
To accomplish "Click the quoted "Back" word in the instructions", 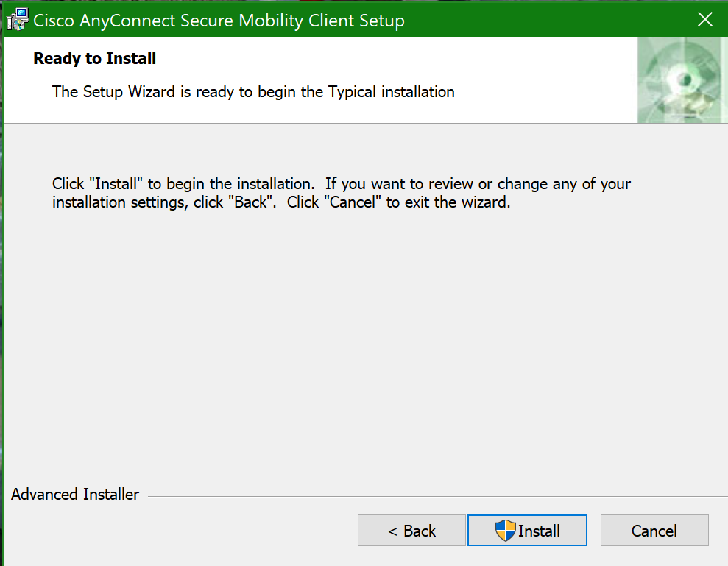I will 250,202.
